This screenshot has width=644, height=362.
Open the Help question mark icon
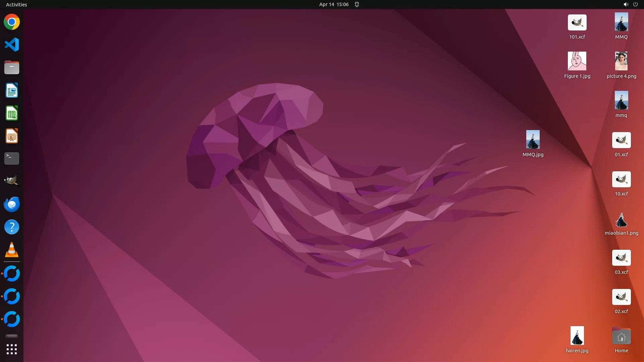point(12,227)
